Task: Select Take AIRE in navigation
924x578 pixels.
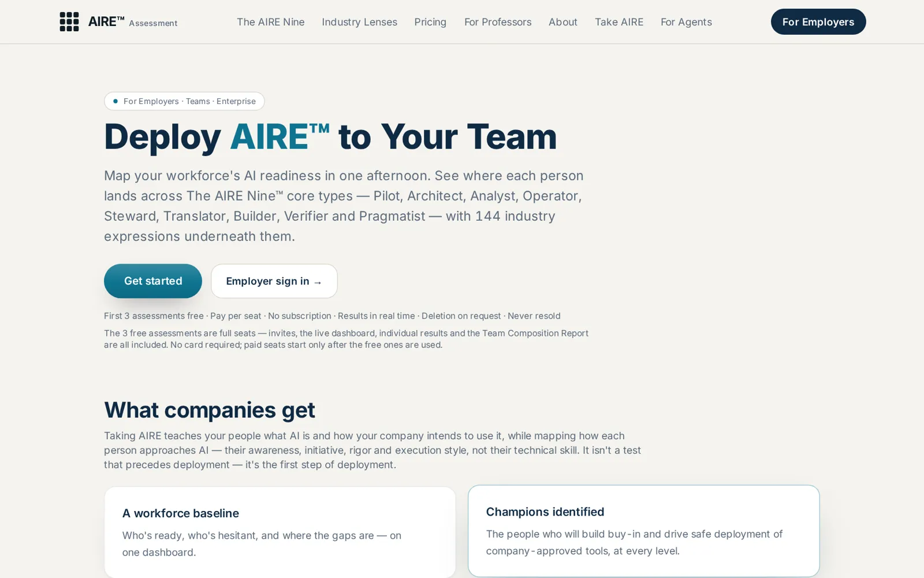Action: click(x=619, y=22)
